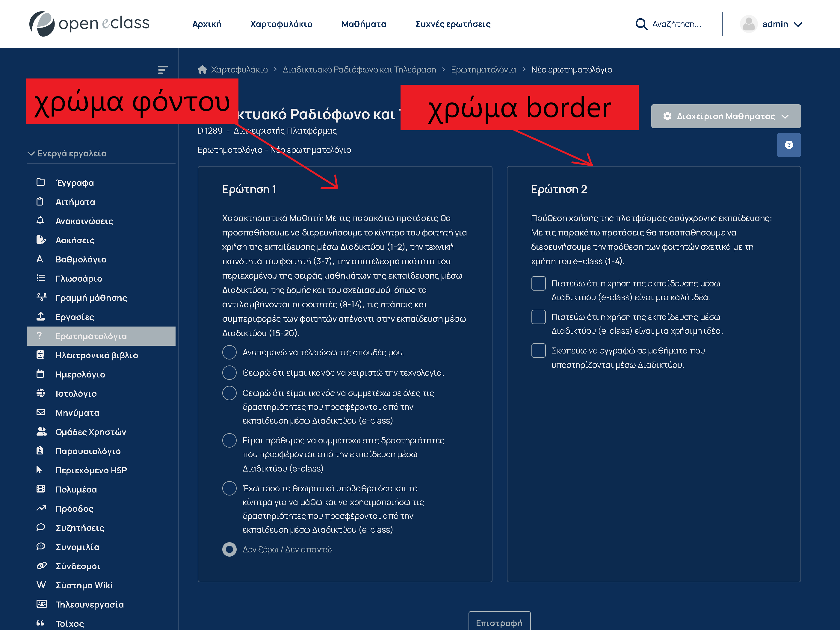Check 'Σκοπεύω να εγγραφώ σε μαθήματα' checkbox
The width and height of the screenshot is (840, 630).
coord(538,350)
